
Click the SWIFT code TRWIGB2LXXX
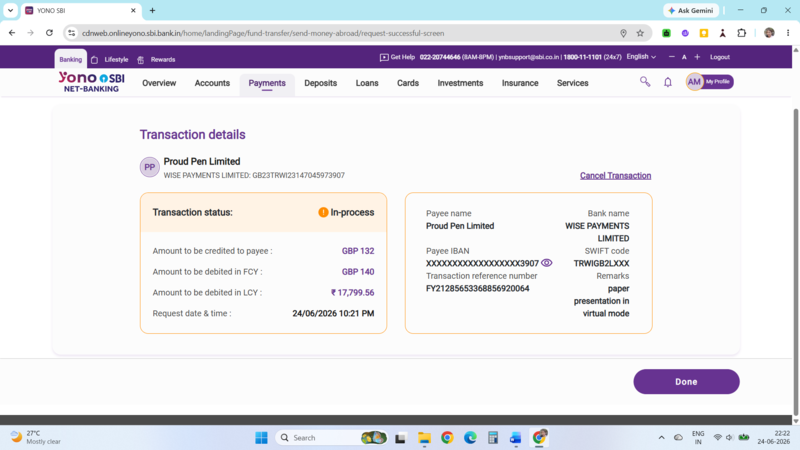[x=601, y=263]
